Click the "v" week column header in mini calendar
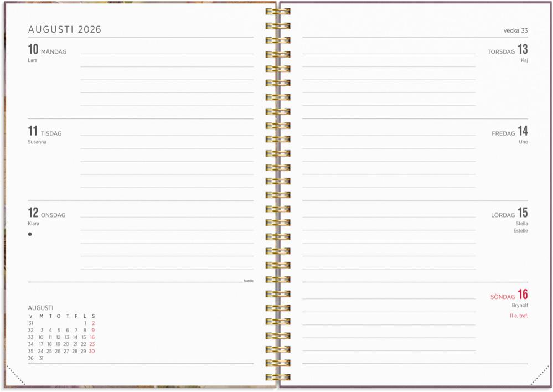Screen dimensions: 553x392 (30, 317)
